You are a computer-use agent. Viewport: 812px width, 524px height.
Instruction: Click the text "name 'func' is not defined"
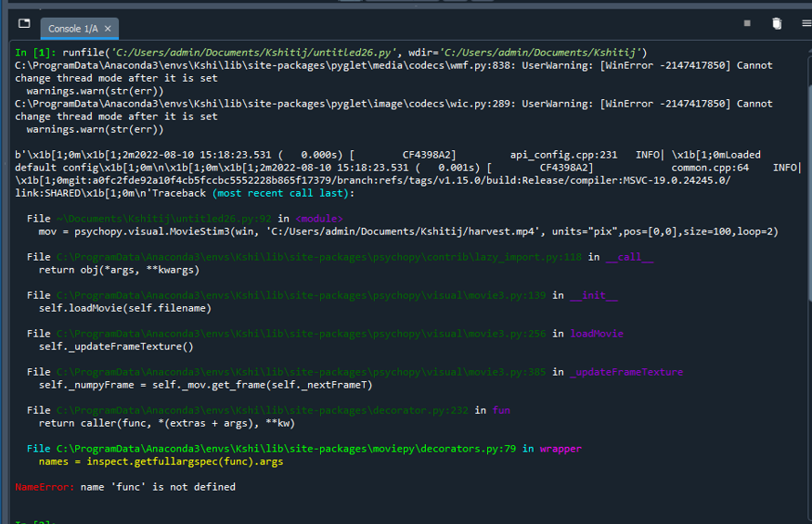pyautogui.click(x=158, y=487)
